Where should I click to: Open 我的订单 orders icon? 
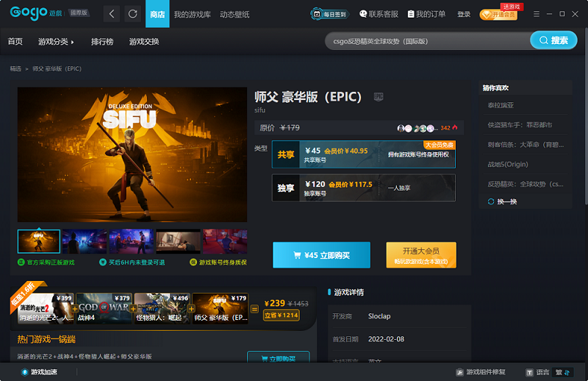pos(426,14)
